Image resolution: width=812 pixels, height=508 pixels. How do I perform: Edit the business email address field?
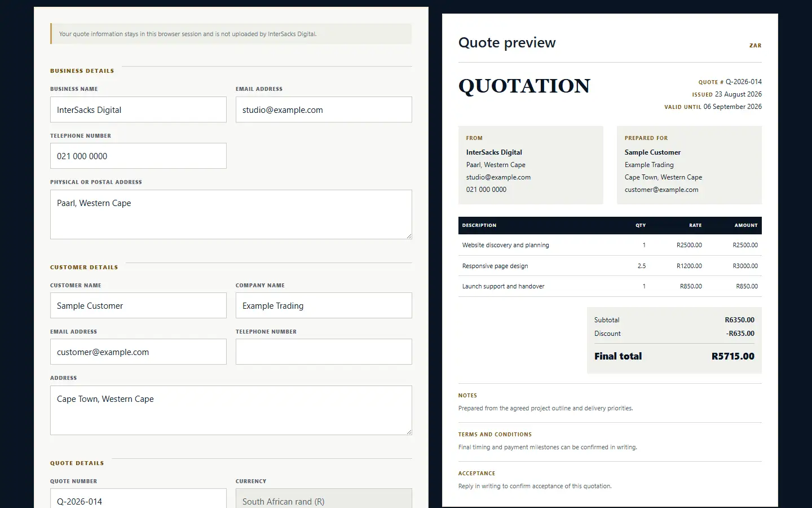coord(324,110)
